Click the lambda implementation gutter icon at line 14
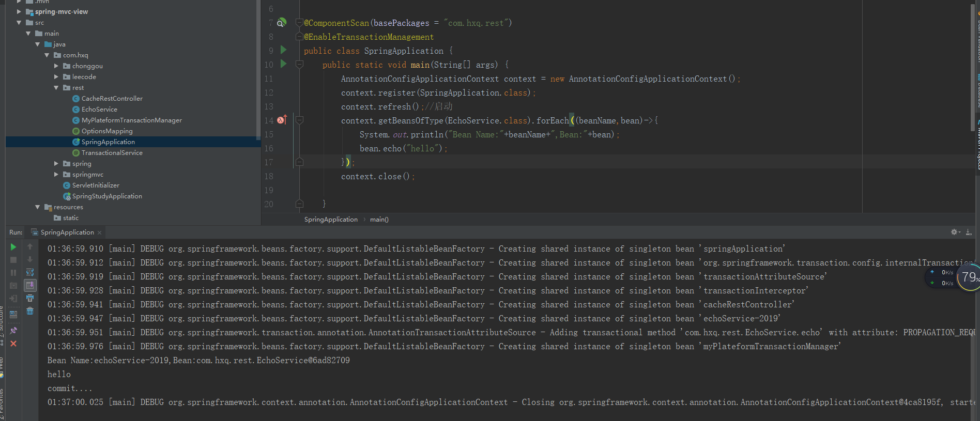This screenshot has height=421, width=980. pos(282,120)
